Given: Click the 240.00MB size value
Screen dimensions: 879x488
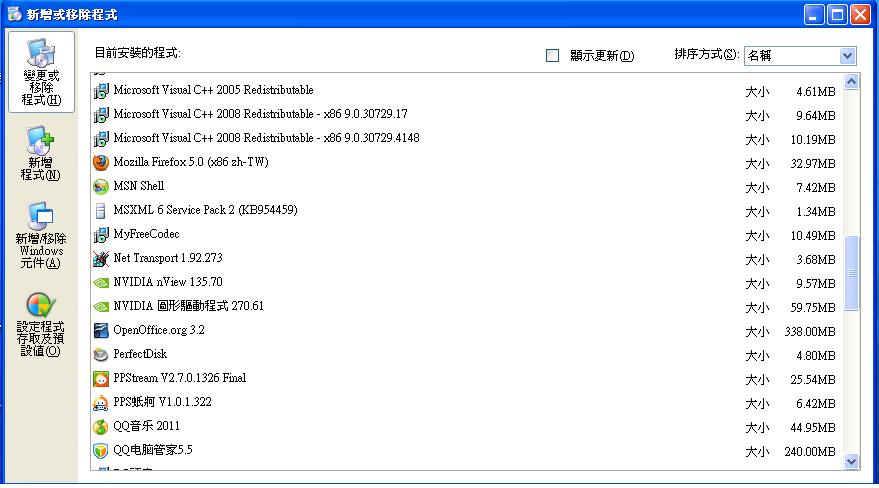Looking at the screenshot, I should 810,452.
